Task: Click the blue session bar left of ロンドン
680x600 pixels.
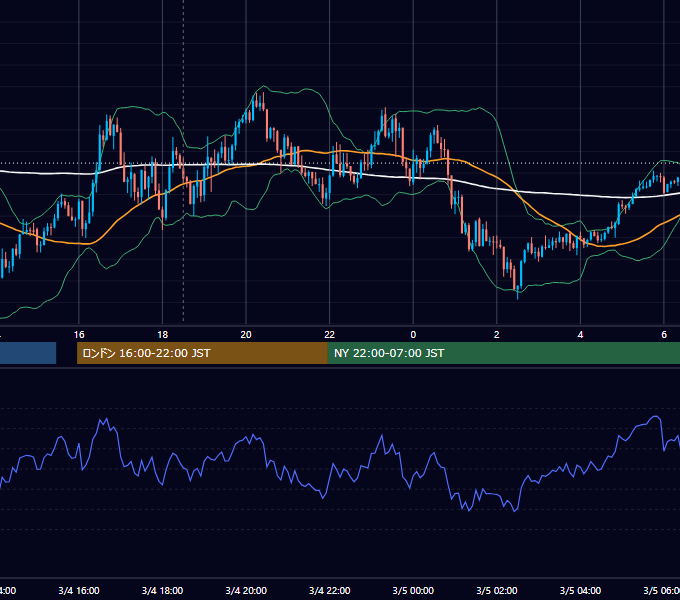Action: [28, 353]
